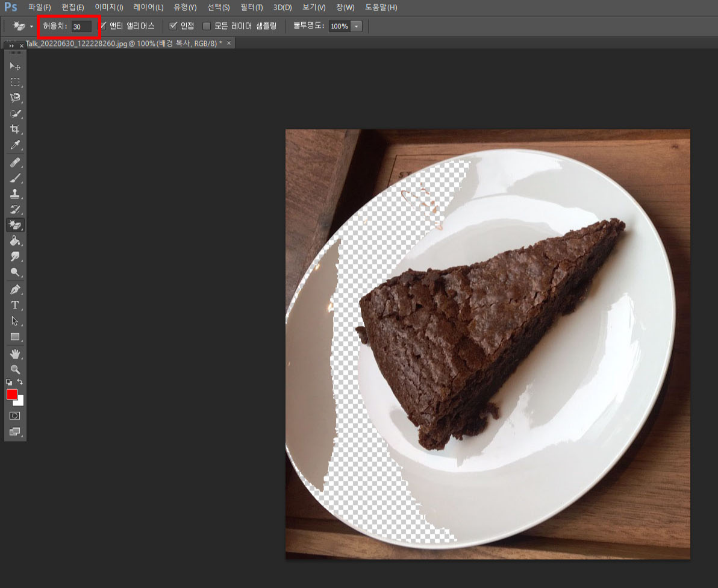
Task: Select the Eyedropper tool
Action: click(x=15, y=145)
